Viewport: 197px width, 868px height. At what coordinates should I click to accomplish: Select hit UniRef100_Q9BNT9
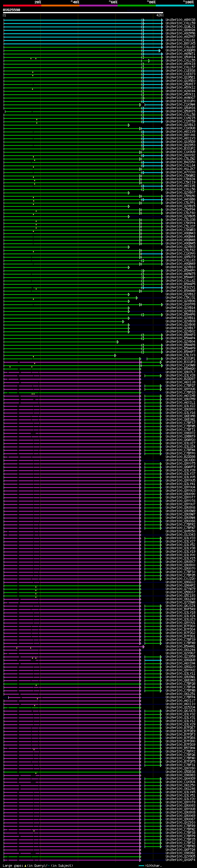click(180, 436)
